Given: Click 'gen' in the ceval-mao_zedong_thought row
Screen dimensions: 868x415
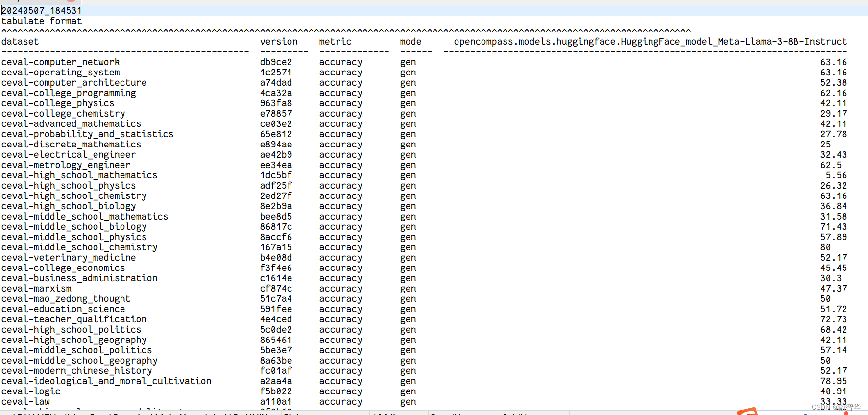Looking at the screenshot, I should 408,299.
